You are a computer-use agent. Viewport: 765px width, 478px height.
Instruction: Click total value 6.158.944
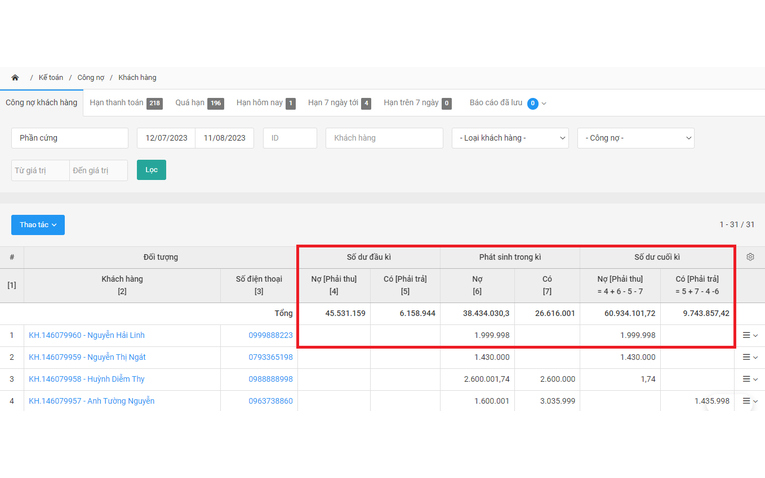click(417, 313)
